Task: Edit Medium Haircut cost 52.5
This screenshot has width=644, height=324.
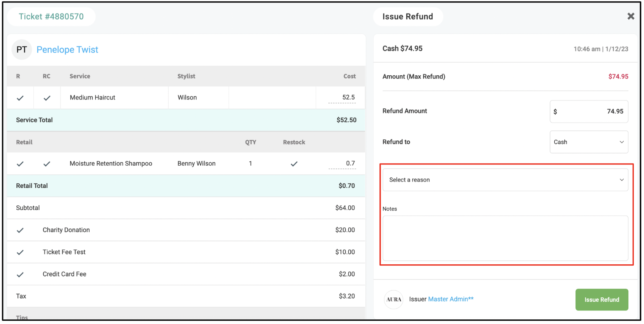Action: 342,97
